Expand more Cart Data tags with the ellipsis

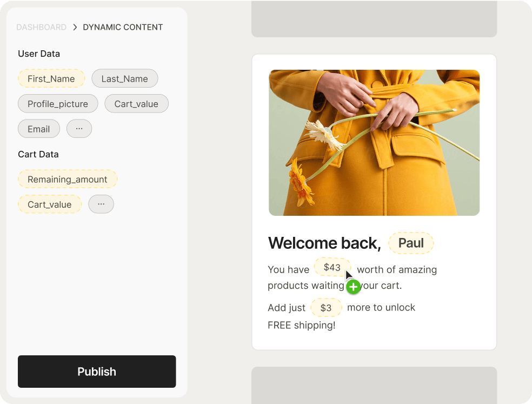[x=101, y=204]
